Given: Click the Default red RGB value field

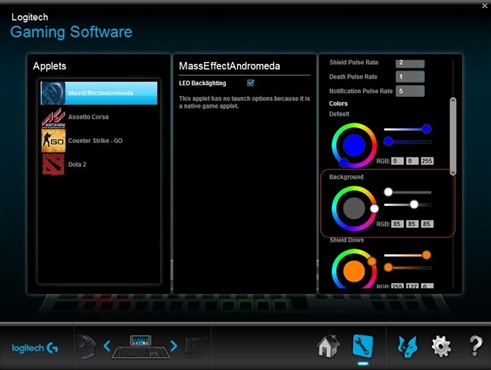Looking at the screenshot, I should (397, 161).
